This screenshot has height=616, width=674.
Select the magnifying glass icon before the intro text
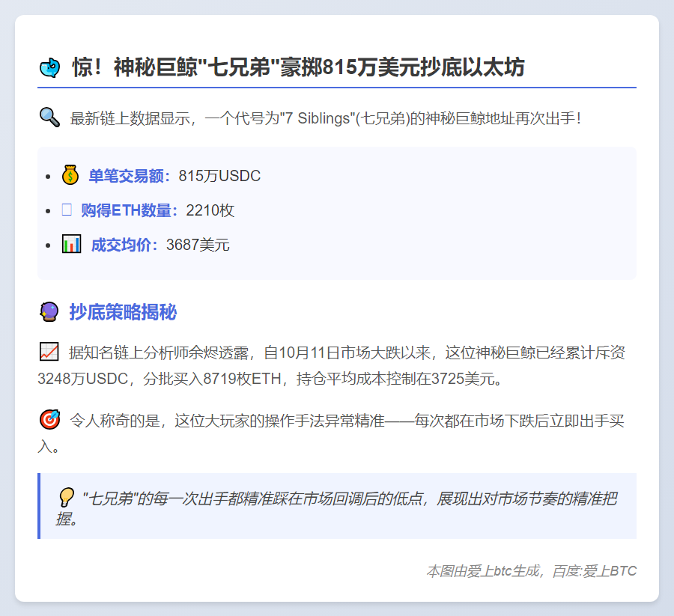click(x=49, y=117)
